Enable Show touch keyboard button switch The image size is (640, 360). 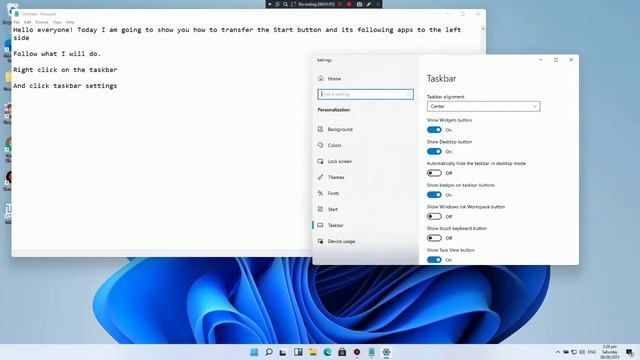(434, 238)
